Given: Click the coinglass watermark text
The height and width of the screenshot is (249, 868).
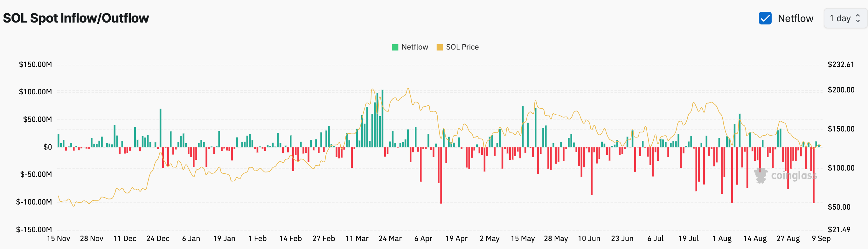Looking at the screenshot, I should click(794, 176).
